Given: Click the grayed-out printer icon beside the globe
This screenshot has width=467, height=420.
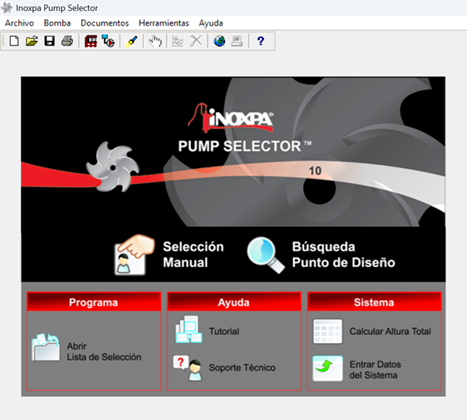Looking at the screenshot, I should tap(237, 41).
